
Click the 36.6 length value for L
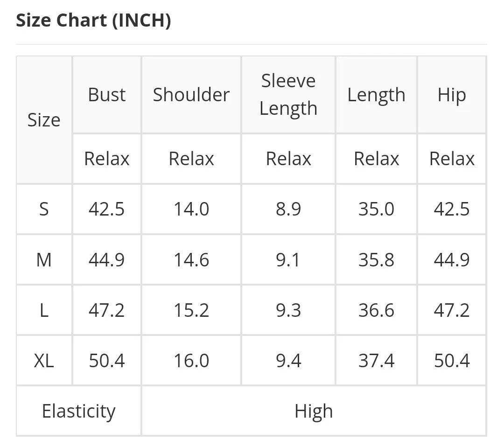tap(377, 310)
